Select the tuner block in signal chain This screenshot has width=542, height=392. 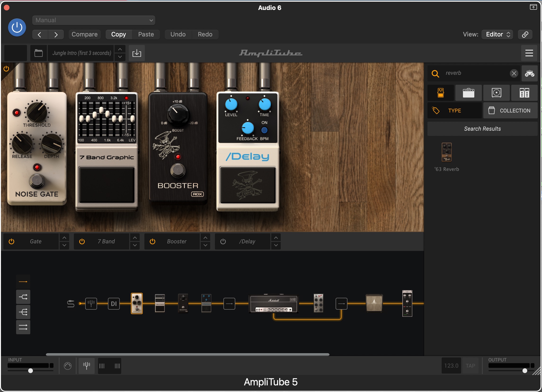(x=91, y=304)
